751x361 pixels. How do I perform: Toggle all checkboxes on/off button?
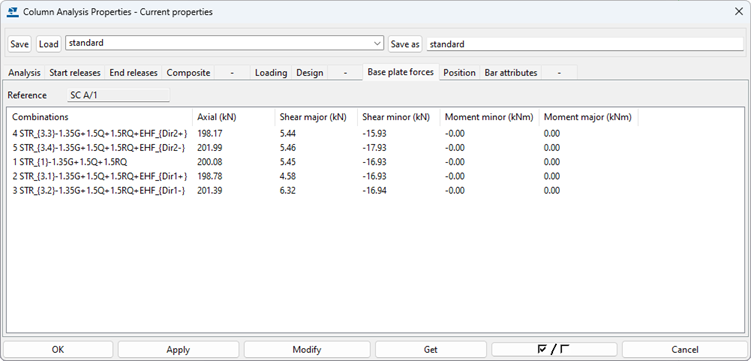click(x=554, y=350)
